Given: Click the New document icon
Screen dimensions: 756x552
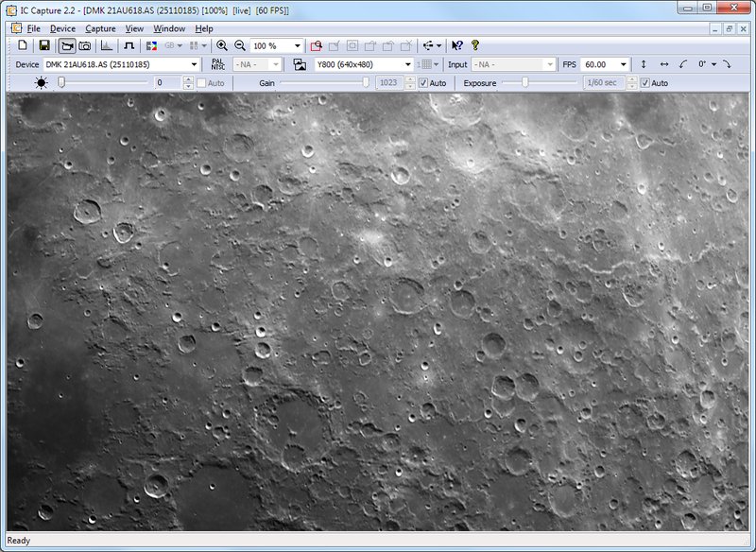Looking at the screenshot, I should 23,45.
